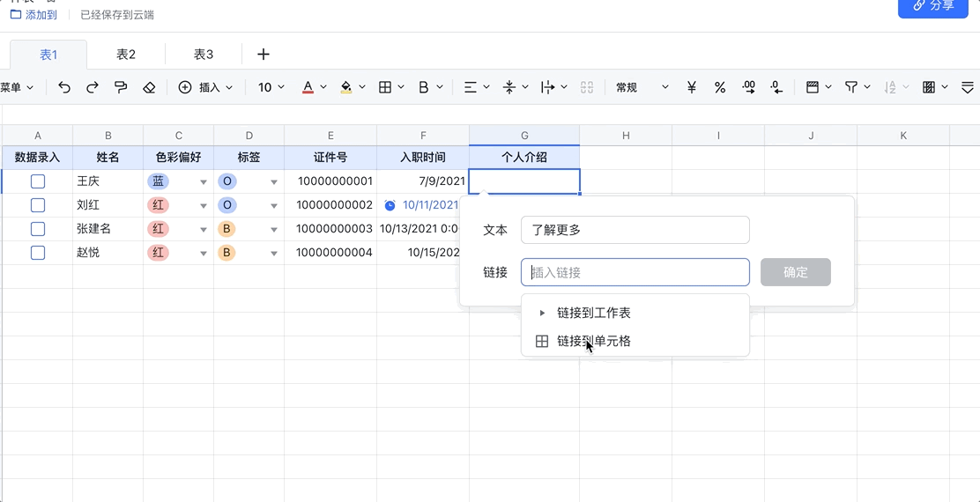The image size is (980, 502).
Task: Toggle bold text formatting
Action: click(x=424, y=87)
